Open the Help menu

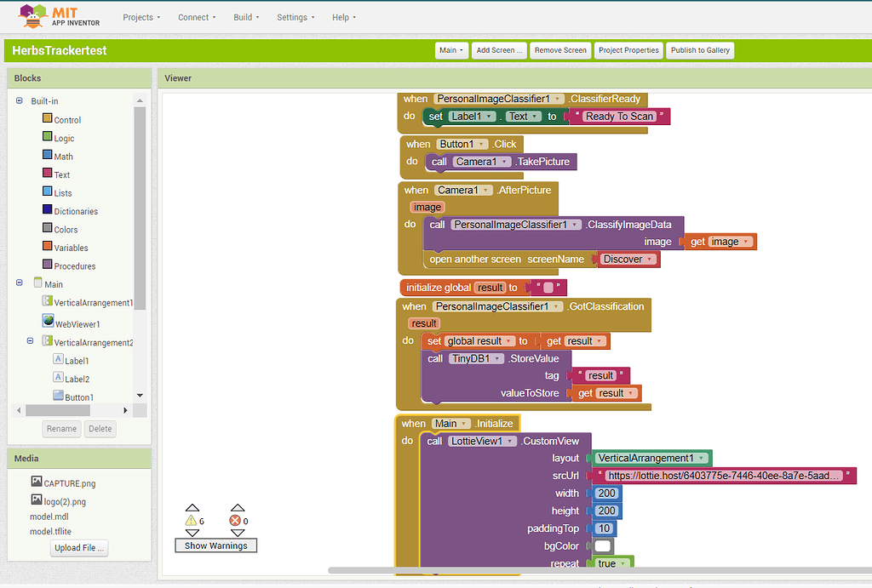pyautogui.click(x=343, y=16)
